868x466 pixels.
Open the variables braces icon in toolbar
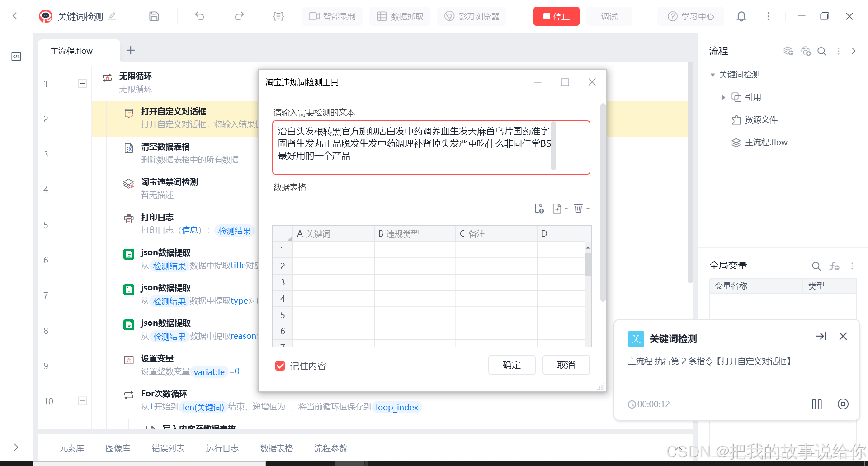point(278,16)
